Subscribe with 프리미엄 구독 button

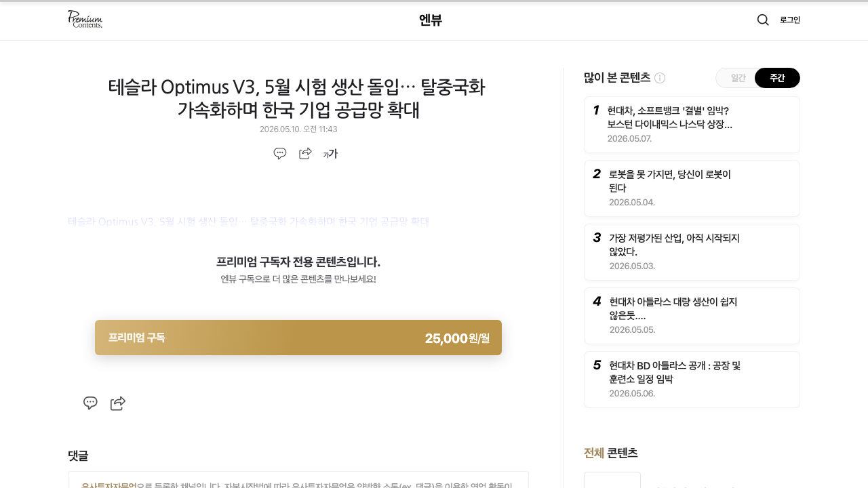click(298, 338)
